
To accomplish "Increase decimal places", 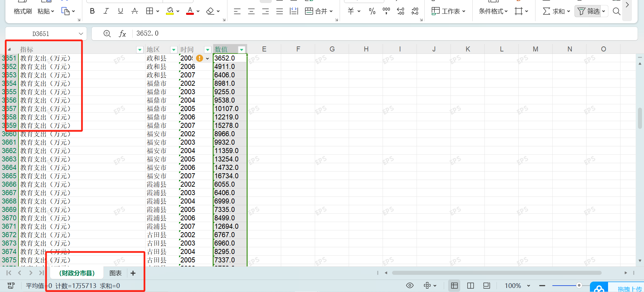I will pyautogui.click(x=400, y=11).
